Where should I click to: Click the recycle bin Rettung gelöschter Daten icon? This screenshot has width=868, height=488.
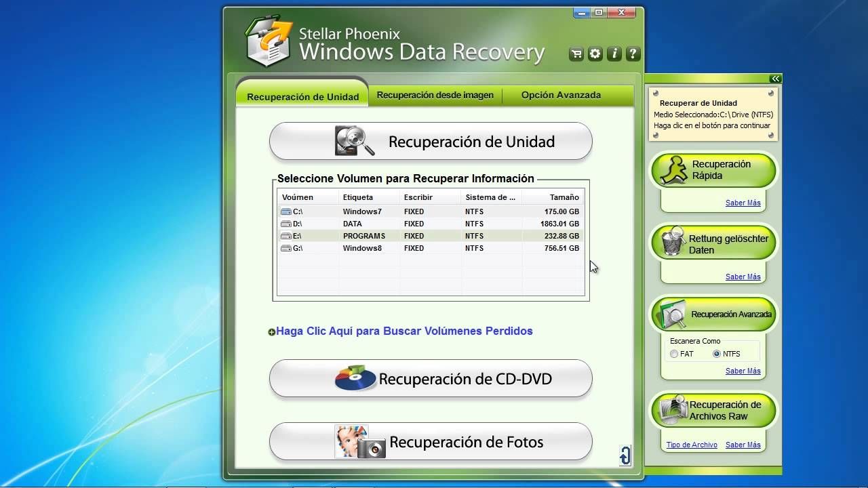click(x=673, y=243)
